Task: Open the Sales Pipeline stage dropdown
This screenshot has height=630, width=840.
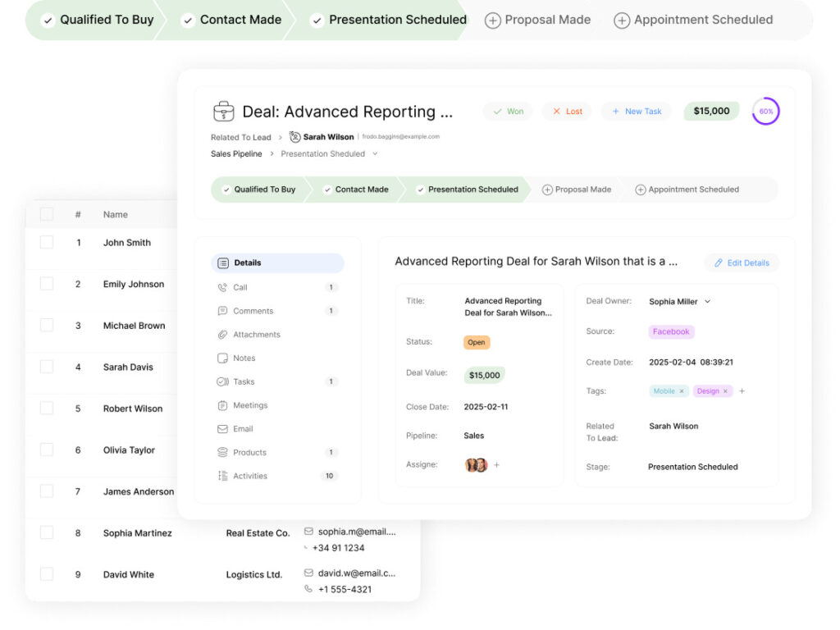Action: [x=375, y=154]
